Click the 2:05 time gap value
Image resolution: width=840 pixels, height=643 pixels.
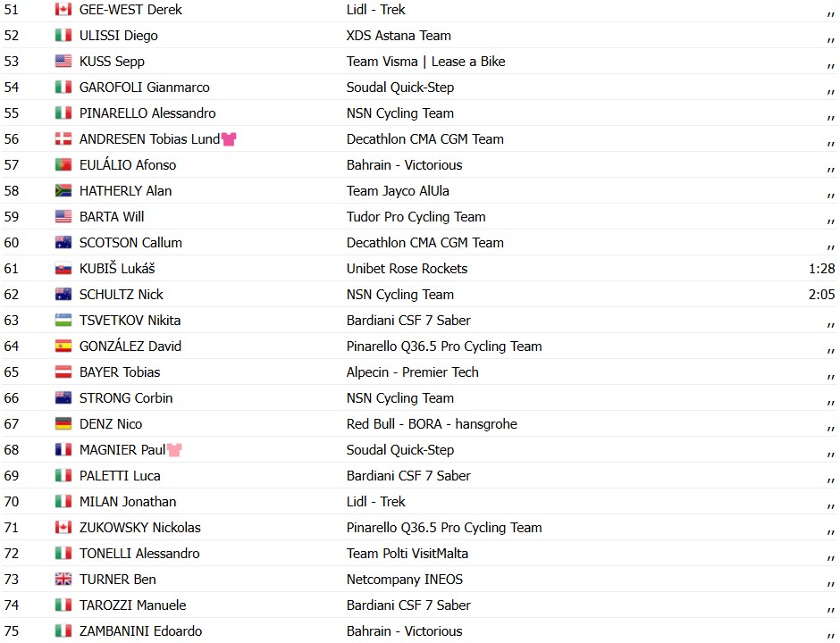[822, 295]
